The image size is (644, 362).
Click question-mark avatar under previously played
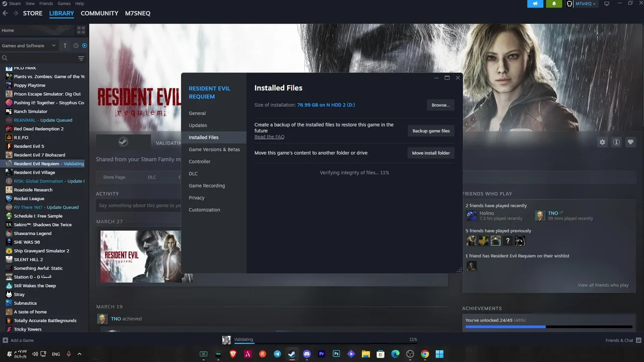[x=508, y=241]
